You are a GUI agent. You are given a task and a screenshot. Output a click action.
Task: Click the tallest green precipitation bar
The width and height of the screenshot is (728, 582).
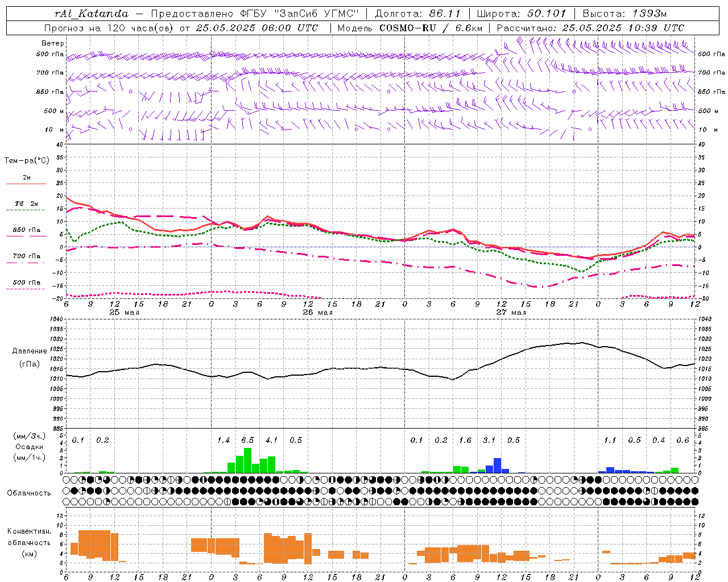(247, 460)
